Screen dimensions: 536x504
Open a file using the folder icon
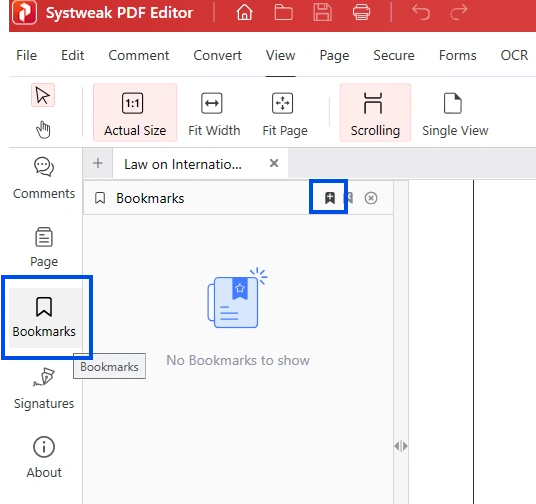(283, 13)
